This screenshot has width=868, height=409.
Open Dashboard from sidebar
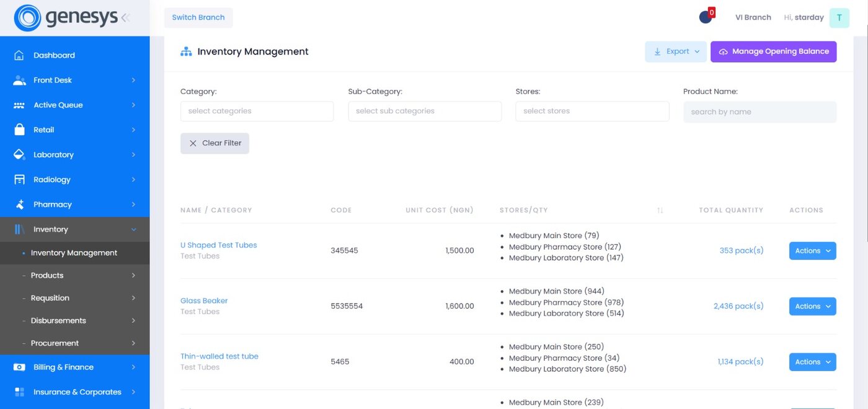click(x=74, y=55)
